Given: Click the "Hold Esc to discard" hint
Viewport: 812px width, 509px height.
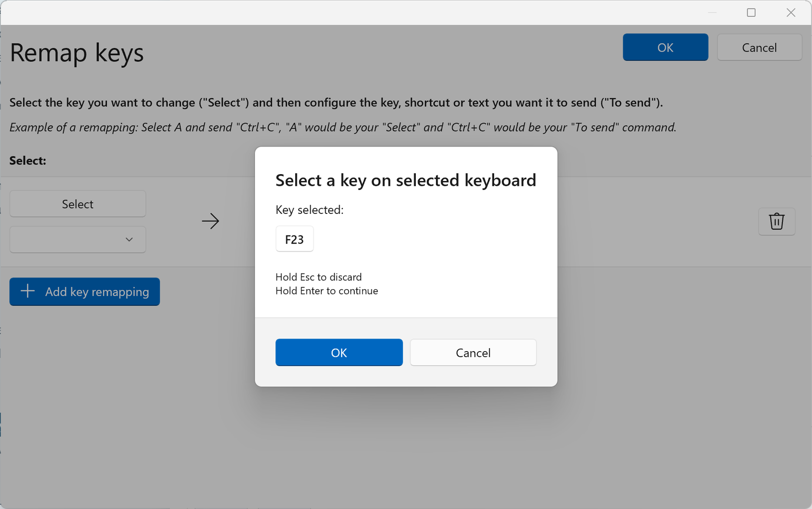Looking at the screenshot, I should point(318,277).
